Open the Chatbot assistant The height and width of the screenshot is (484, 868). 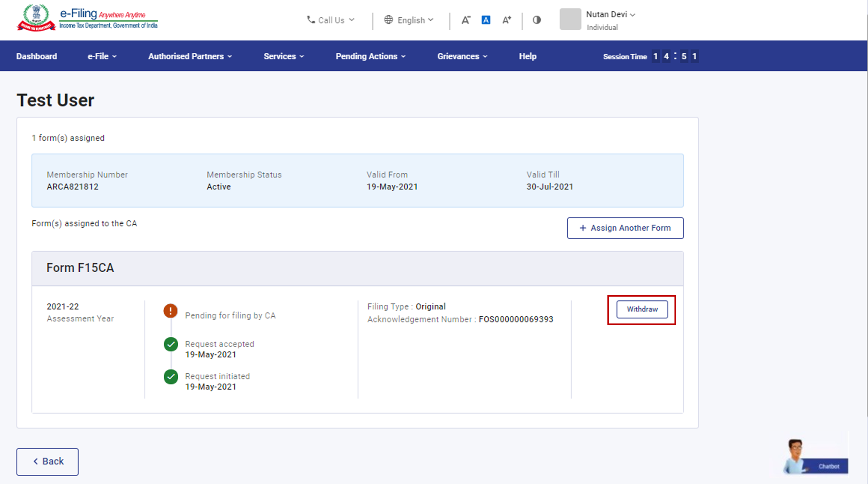click(x=815, y=459)
